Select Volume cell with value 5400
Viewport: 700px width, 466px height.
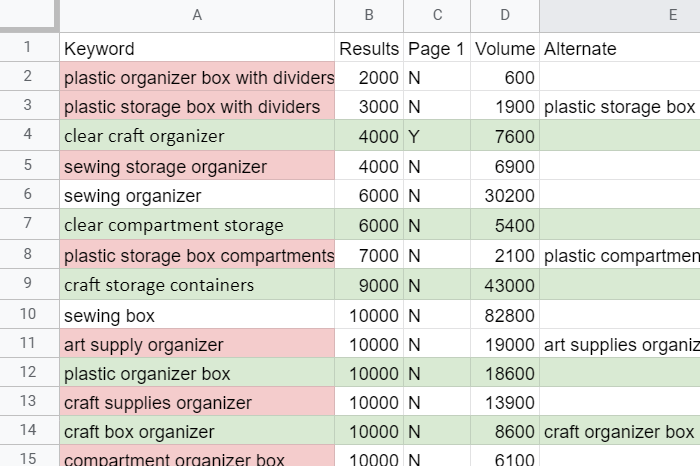(505, 224)
